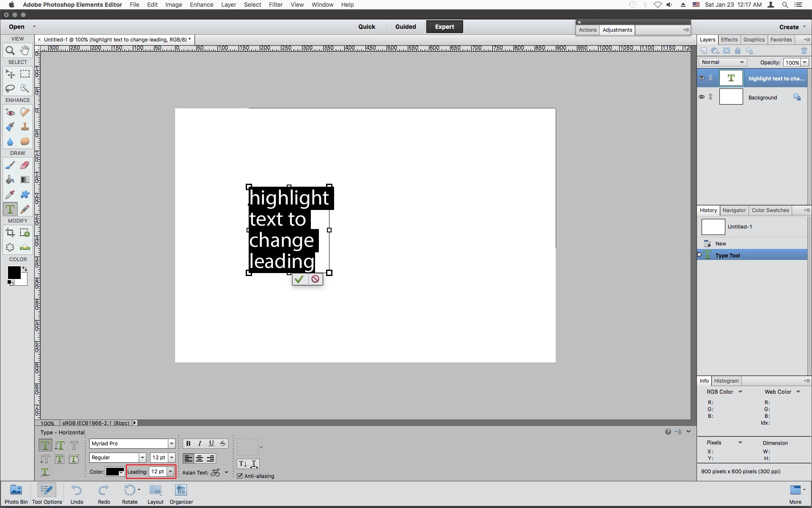This screenshot has height=508, width=812.
Task: Open the Myriad Pro font dropdown
Action: coord(171,444)
